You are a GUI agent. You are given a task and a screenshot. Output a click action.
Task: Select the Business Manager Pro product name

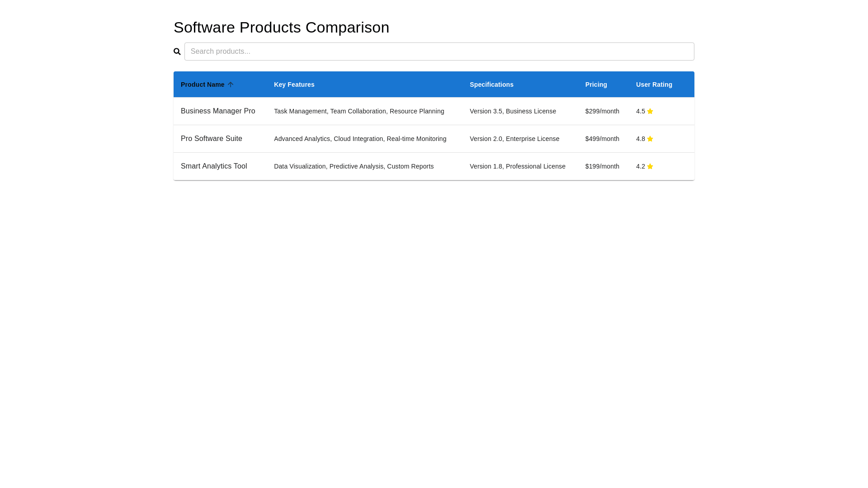[218, 111]
